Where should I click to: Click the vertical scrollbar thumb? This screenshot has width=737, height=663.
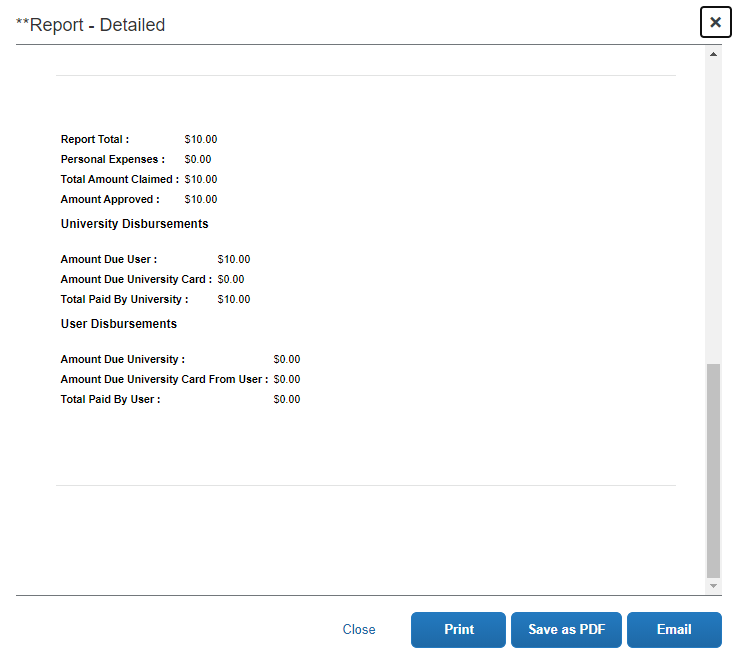(713, 470)
